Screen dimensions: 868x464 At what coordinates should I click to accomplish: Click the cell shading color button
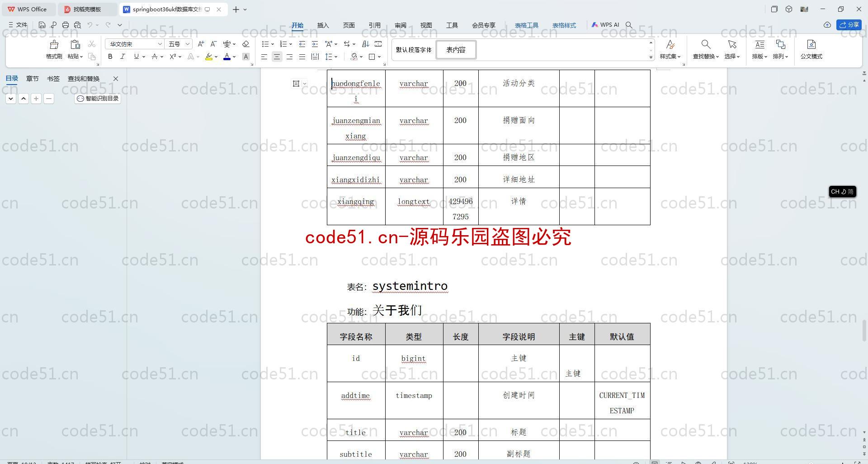[x=354, y=57]
